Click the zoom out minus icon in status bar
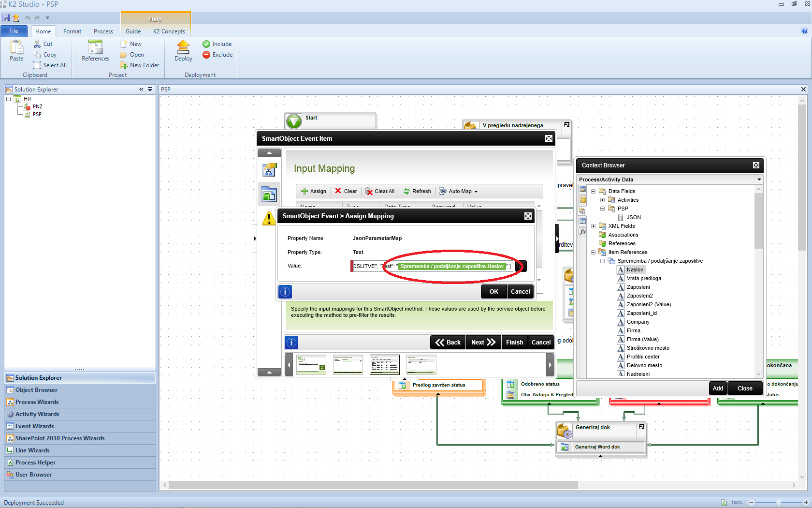The height and width of the screenshot is (508, 812). point(751,502)
